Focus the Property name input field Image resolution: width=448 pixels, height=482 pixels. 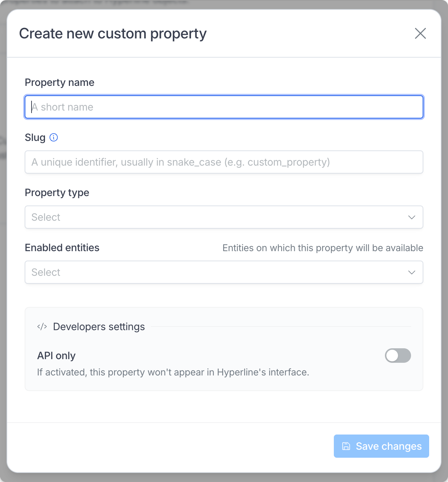click(224, 107)
